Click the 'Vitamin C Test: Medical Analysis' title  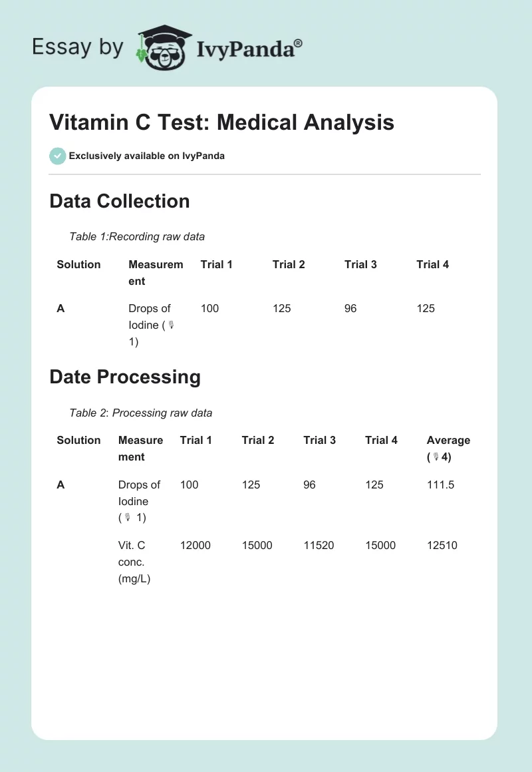pos(221,122)
